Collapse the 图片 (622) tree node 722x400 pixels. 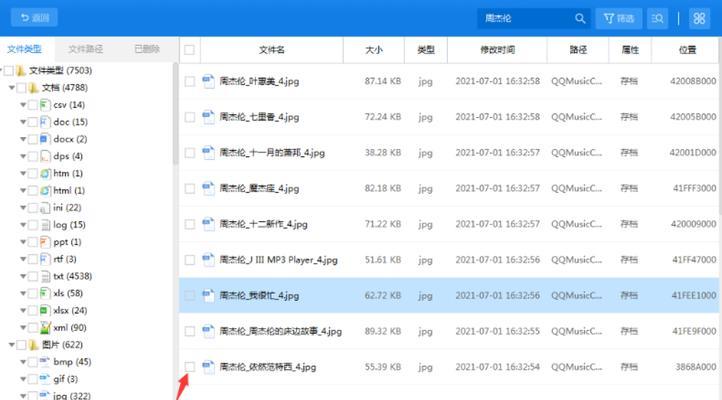(12, 345)
